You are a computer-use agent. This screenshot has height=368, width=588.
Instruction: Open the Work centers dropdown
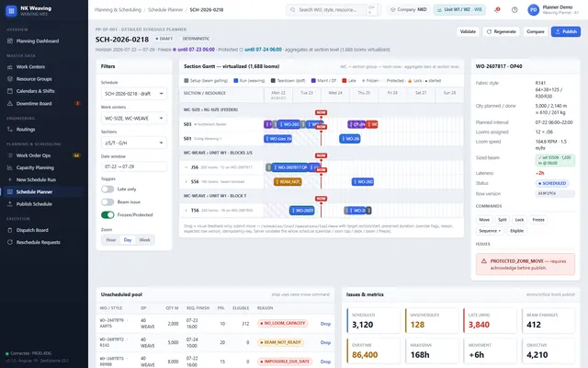(x=134, y=119)
